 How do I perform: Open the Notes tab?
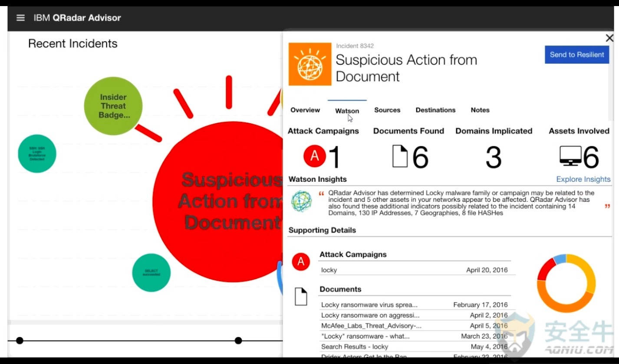[480, 110]
